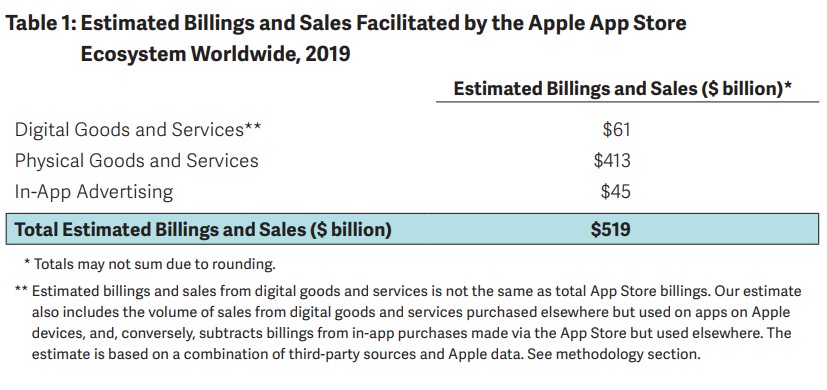Select the Digital Goods and Services row label
This screenshot has height=390, width=827.
129,130
